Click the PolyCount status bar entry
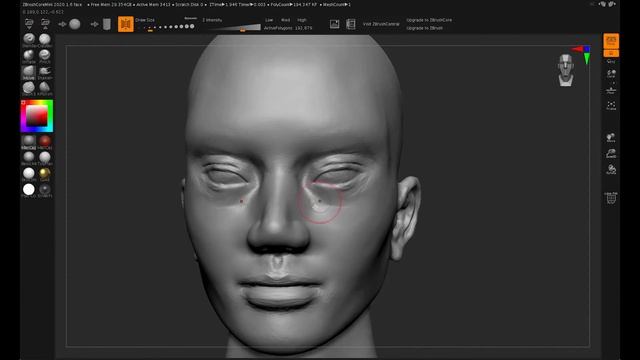Screen dimensions: 640x360 tap(294, 4)
